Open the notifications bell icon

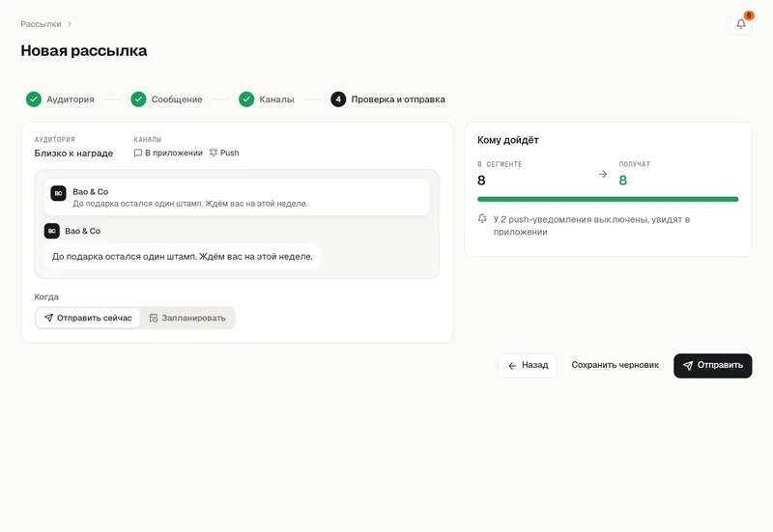pos(741,23)
